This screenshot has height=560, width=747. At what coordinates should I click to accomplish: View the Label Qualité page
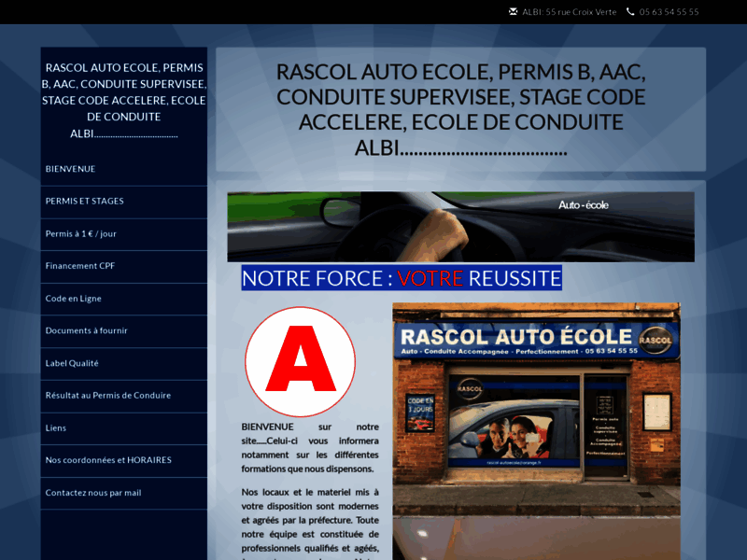point(124,363)
